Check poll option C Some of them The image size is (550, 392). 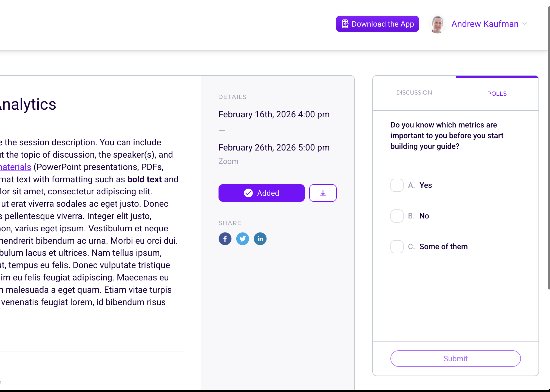[397, 247]
